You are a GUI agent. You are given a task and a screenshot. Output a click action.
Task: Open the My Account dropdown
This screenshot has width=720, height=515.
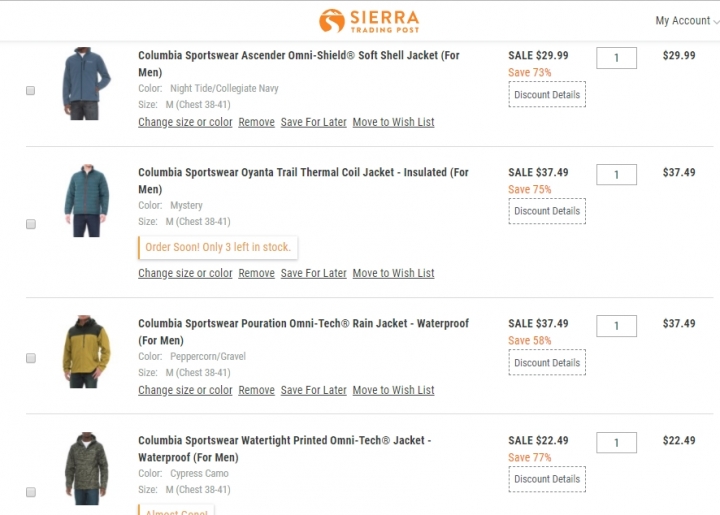[x=686, y=21]
